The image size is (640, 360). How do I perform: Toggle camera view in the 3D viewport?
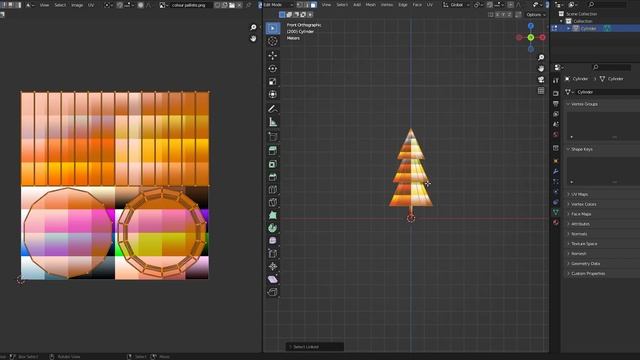(x=541, y=80)
